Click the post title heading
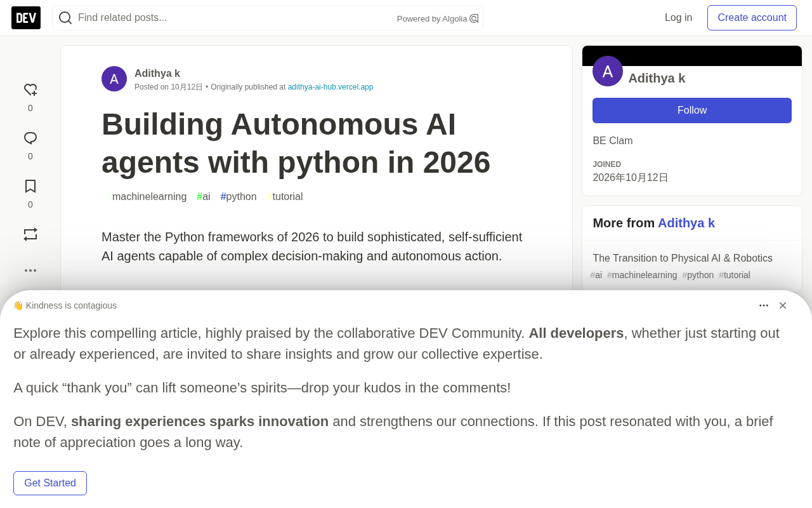This screenshot has height=508, width=812. [296, 144]
